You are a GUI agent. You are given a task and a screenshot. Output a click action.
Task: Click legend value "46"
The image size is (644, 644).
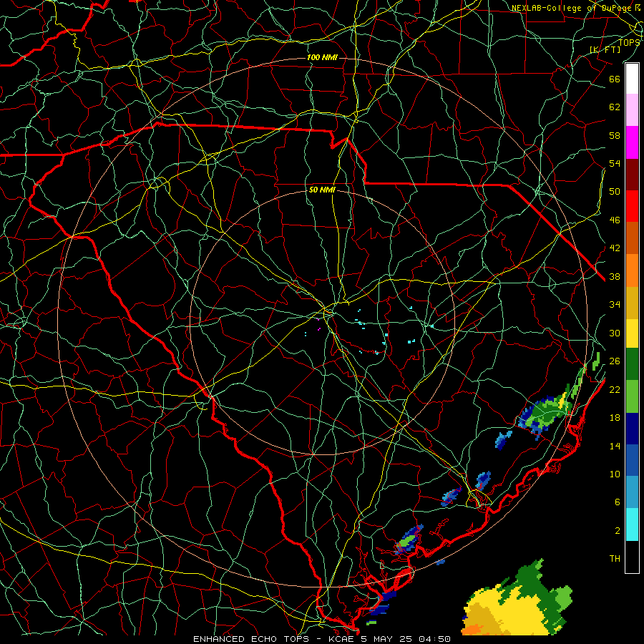(x=615, y=220)
